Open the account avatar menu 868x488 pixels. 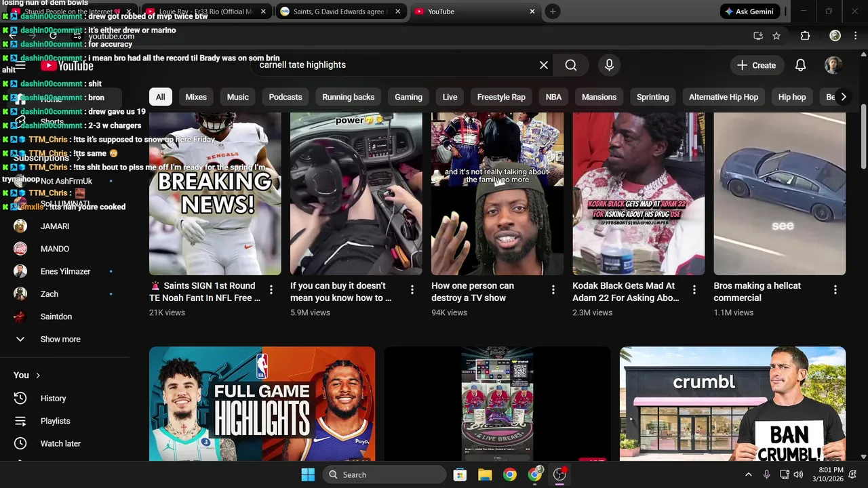click(x=833, y=65)
